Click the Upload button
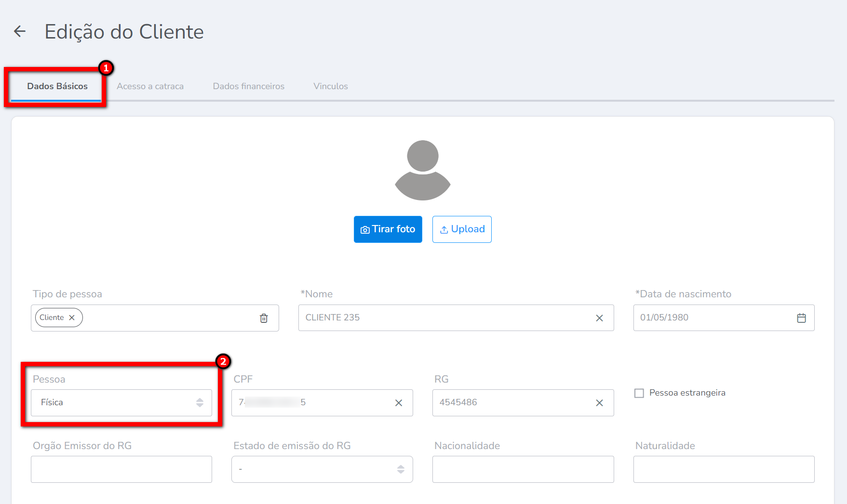The width and height of the screenshot is (847, 504). point(462,229)
